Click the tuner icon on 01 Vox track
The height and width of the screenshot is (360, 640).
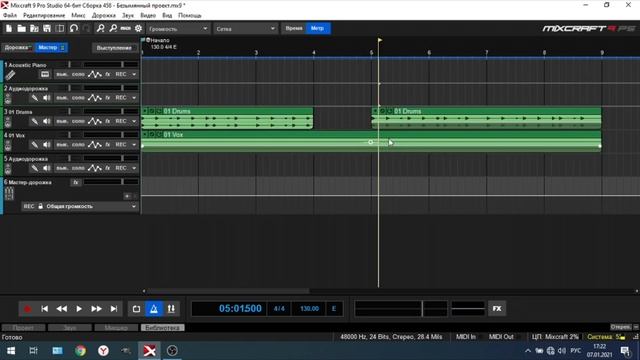35,144
